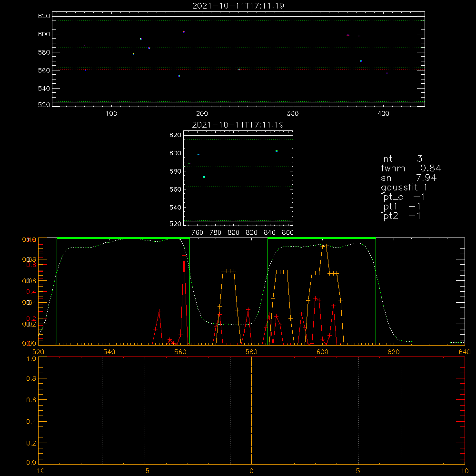Click x-axis label 10 on bottom plot
The image size is (476, 476).
[465, 471]
